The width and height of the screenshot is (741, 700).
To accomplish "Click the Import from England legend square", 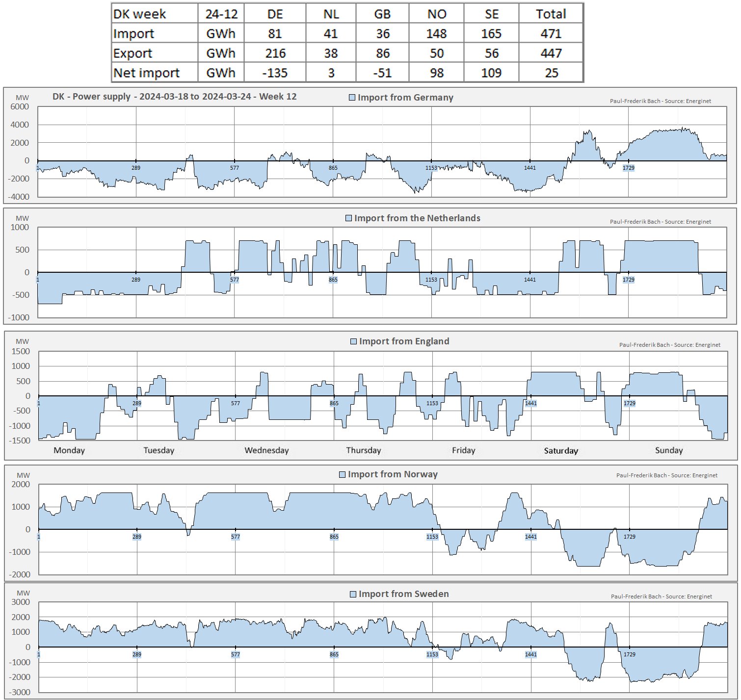I will (353, 341).
